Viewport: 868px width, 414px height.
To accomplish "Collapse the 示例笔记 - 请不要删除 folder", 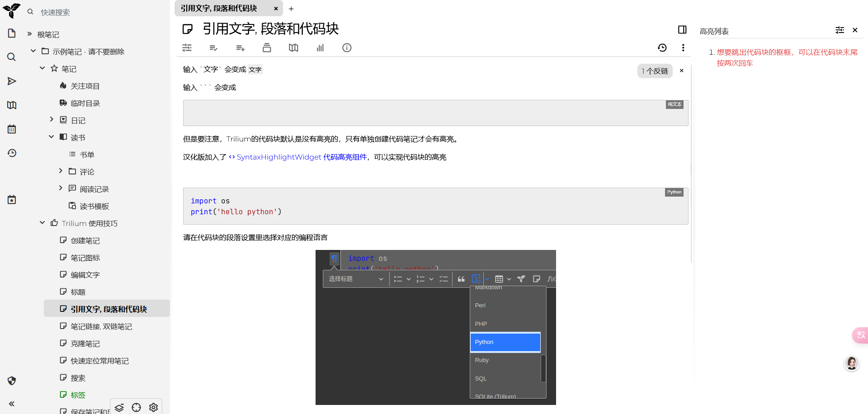I will (x=33, y=51).
